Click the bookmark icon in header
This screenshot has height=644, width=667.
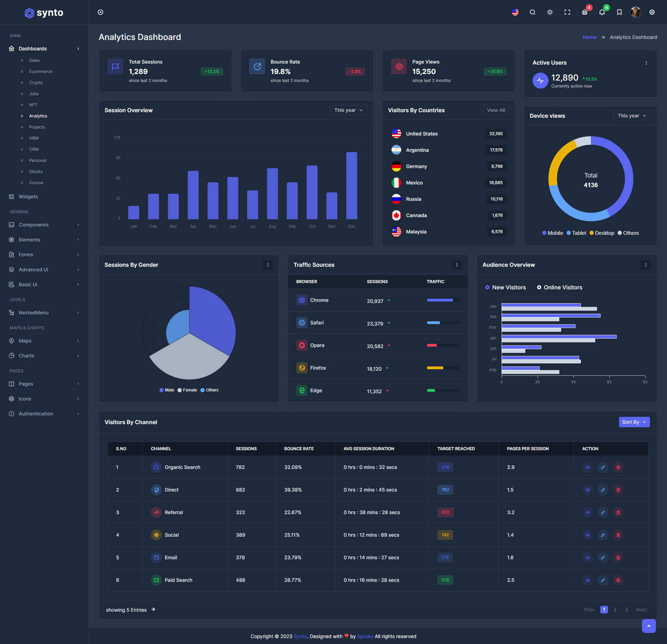619,12
